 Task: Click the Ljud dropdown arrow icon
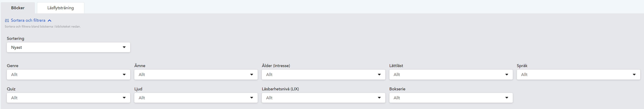coord(252,98)
